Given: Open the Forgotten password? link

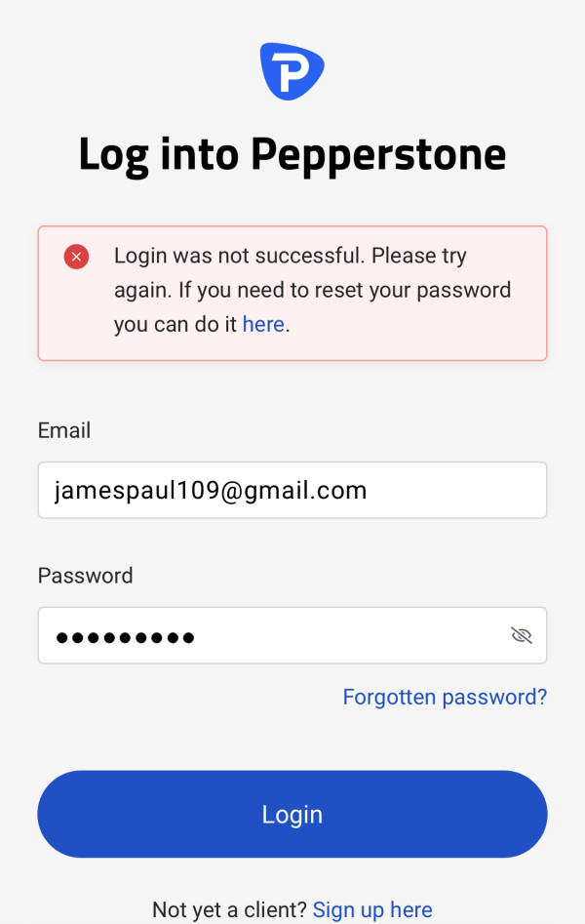Looking at the screenshot, I should coord(445,697).
